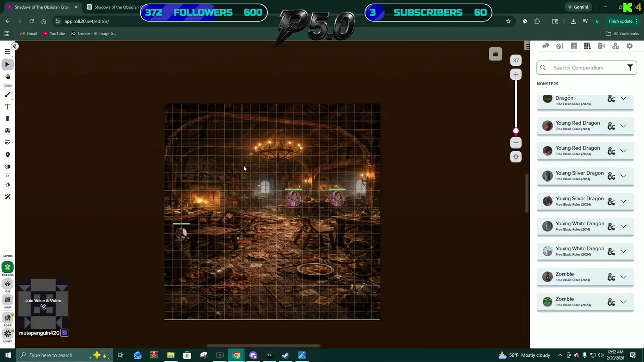Screen dimensions: 644x362
Task: Open the Dice rolling tool
Action: (x=7, y=131)
